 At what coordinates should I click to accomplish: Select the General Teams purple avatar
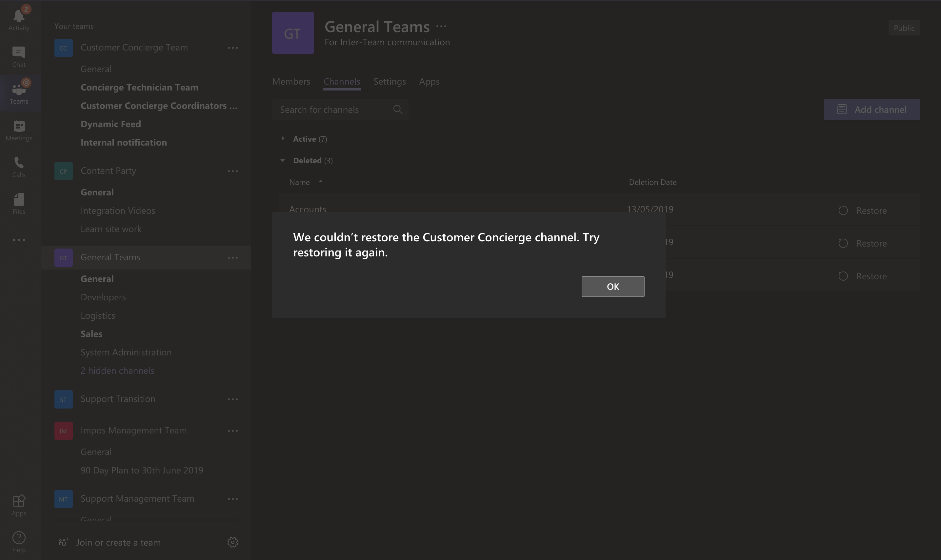(293, 33)
